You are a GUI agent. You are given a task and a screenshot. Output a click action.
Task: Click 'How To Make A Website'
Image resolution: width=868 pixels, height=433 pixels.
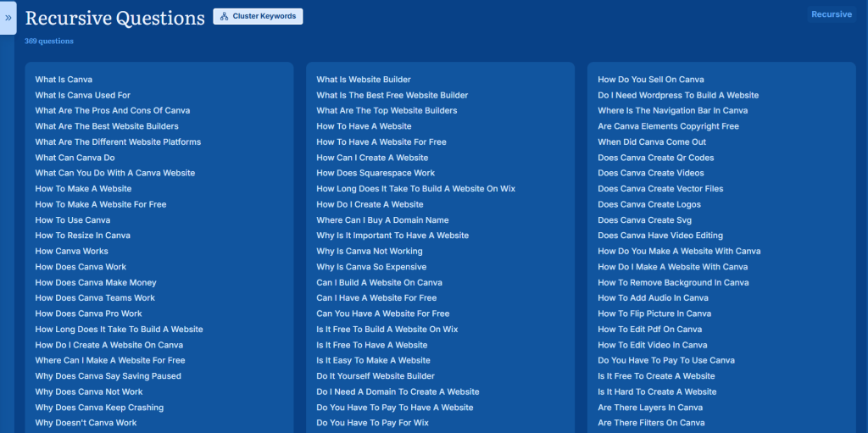pyautogui.click(x=84, y=189)
